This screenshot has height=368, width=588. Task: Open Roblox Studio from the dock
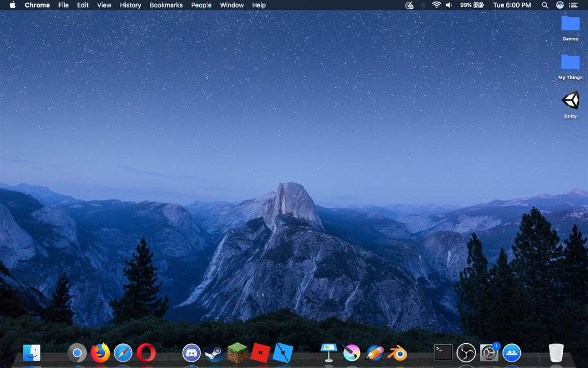click(283, 352)
